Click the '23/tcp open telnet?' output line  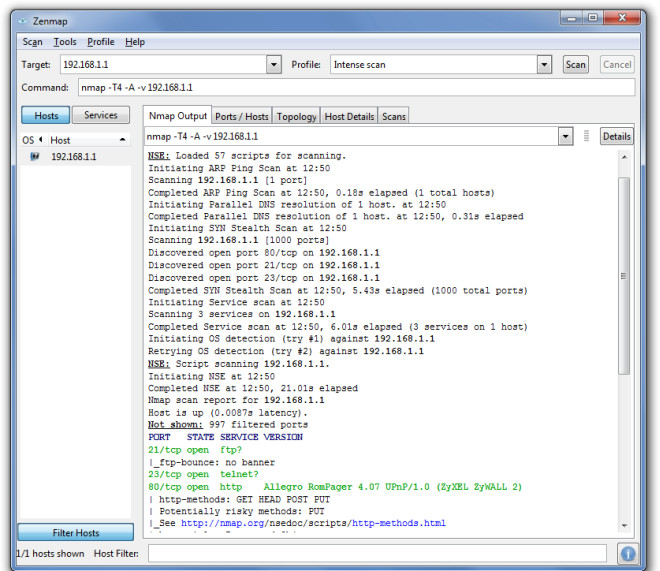(203, 474)
